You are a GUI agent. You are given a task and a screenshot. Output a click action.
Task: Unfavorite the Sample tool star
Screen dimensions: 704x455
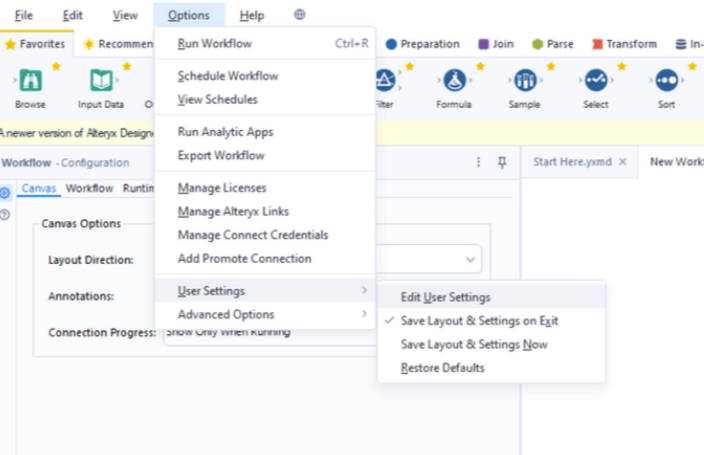(551, 66)
